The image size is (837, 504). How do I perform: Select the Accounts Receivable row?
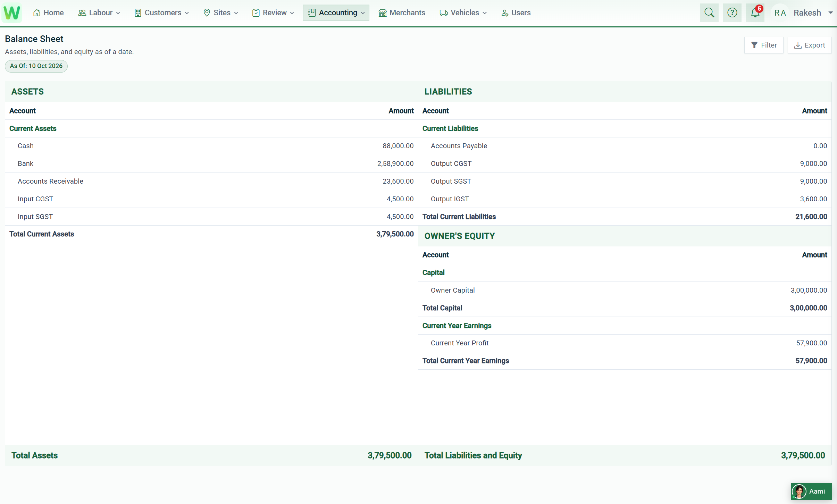click(211, 181)
